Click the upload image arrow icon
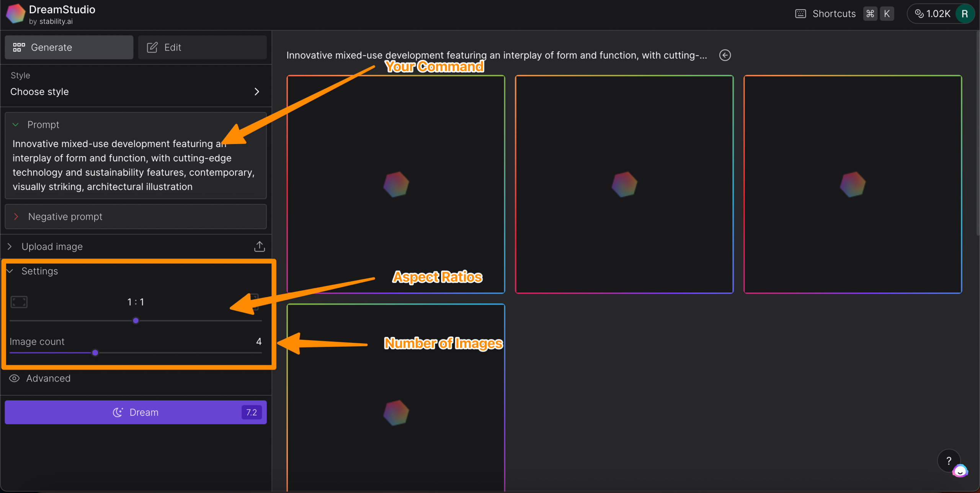 click(x=259, y=246)
